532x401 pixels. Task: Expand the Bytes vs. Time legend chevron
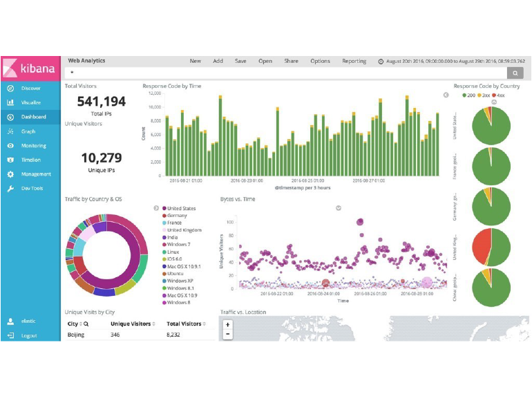pos(339,208)
